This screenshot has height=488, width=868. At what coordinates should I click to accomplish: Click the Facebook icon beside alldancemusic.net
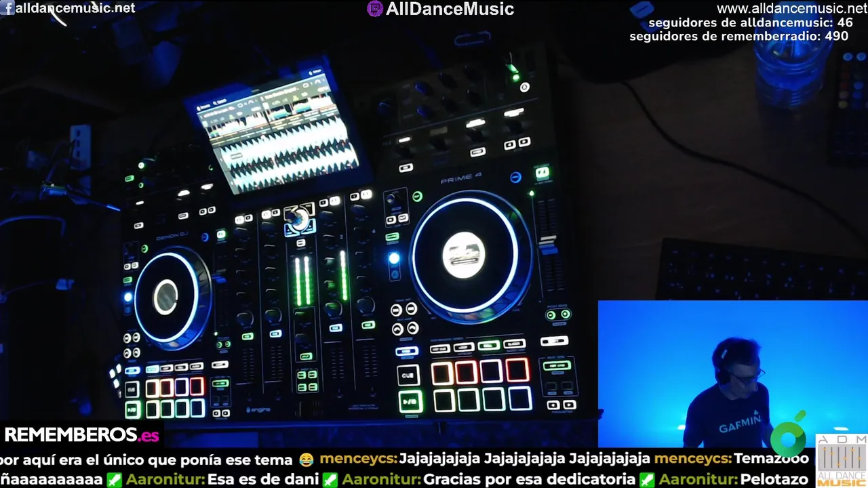coord(9,9)
